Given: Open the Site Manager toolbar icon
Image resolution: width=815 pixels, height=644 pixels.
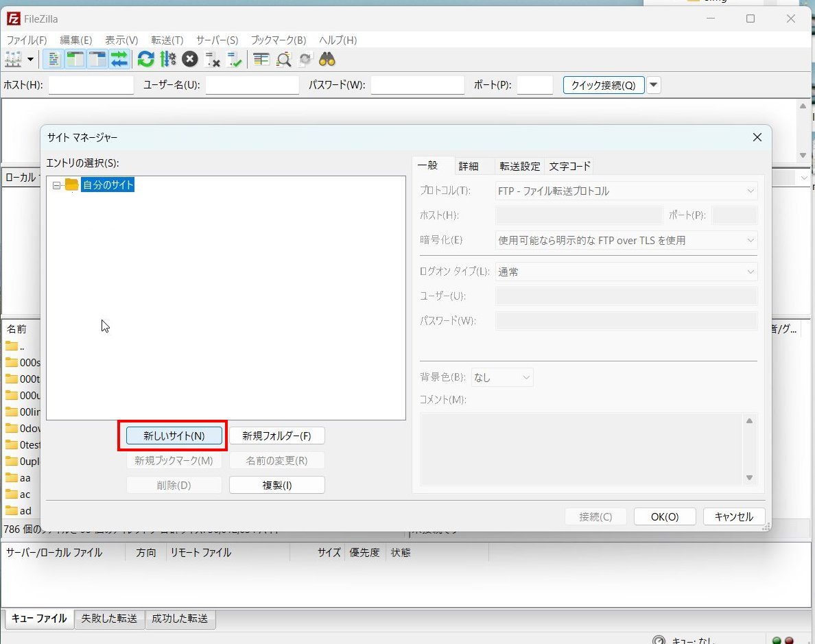Looking at the screenshot, I should pos(13,60).
